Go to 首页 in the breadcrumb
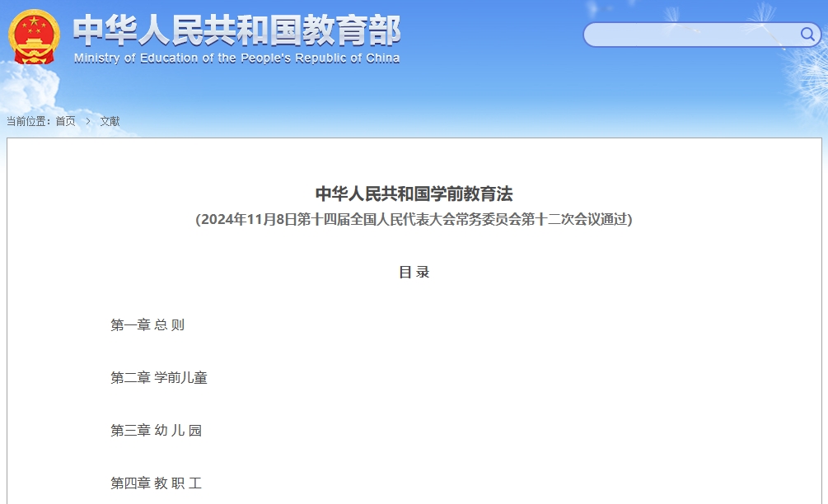 pos(65,121)
